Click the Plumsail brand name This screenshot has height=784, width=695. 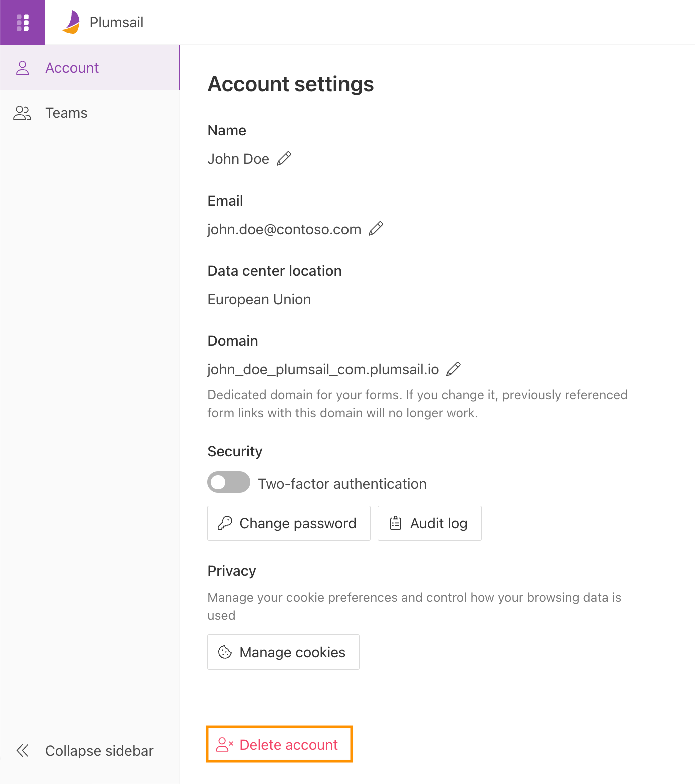coord(116,22)
